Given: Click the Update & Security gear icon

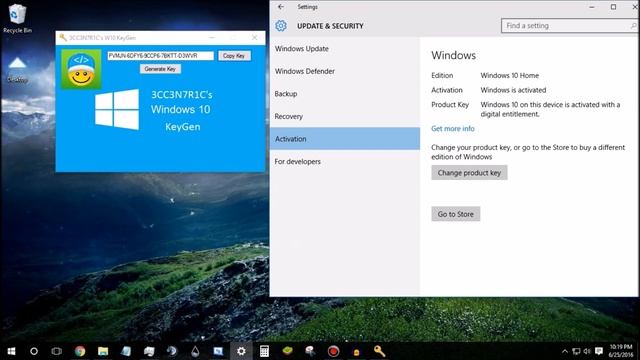Looking at the screenshot, I should tap(281, 26).
